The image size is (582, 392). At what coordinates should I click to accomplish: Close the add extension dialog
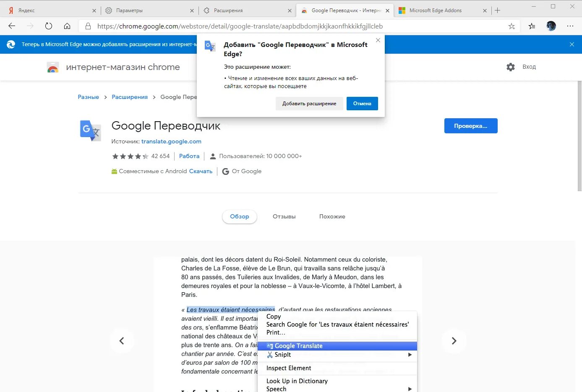point(378,40)
